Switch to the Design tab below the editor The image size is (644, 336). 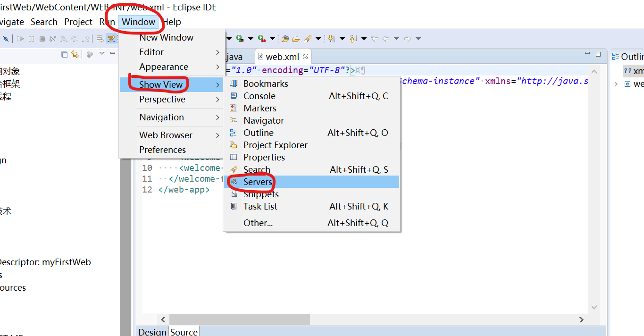pos(152,332)
